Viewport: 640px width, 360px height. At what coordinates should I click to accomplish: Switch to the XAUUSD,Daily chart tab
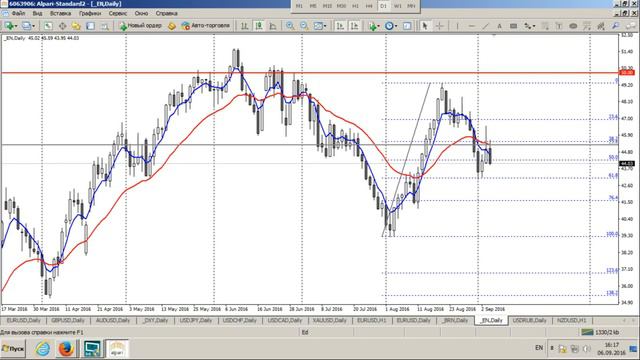tap(329, 320)
